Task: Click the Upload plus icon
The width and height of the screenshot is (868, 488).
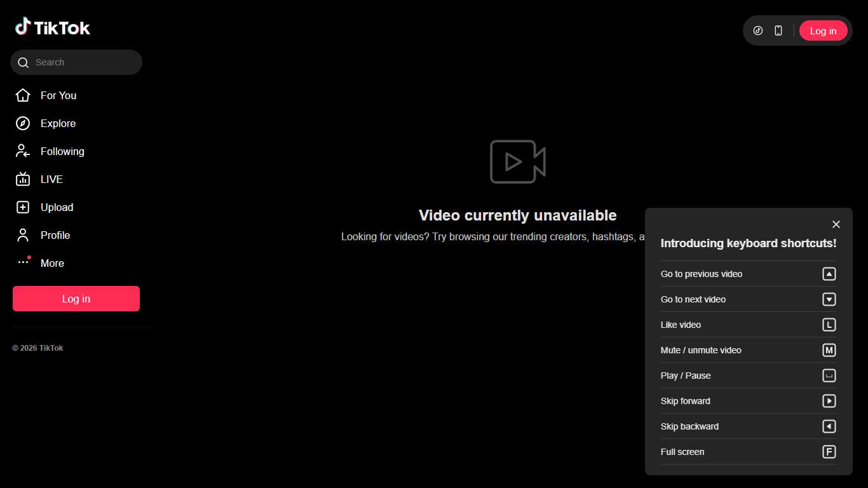Action: (x=23, y=207)
